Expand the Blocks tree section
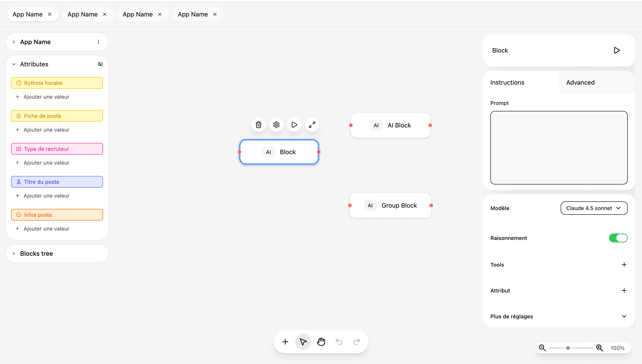The height and width of the screenshot is (364, 642). pyautogui.click(x=14, y=254)
